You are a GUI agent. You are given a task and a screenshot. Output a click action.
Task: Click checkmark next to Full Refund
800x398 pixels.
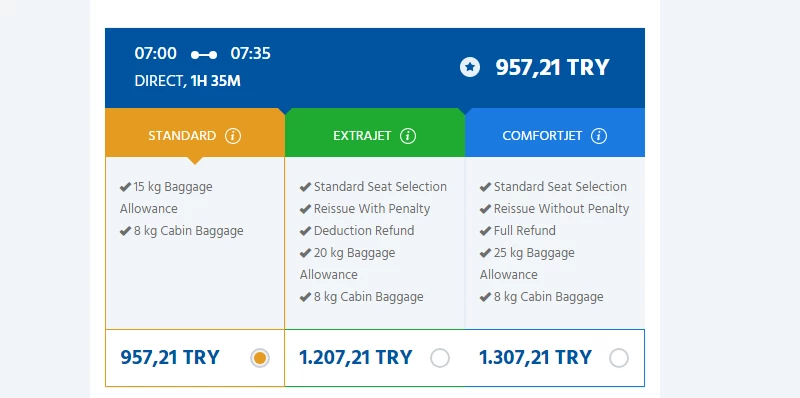[485, 231]
